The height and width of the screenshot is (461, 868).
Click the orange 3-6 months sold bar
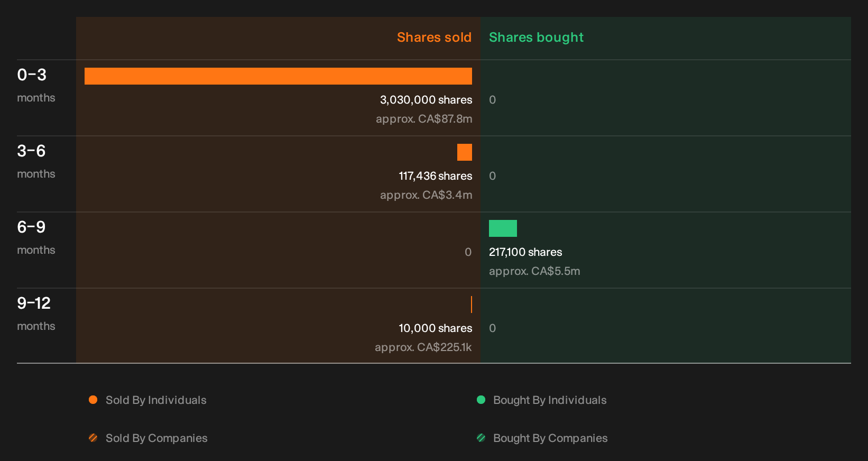pyautogui.click(x=465, y=152)
